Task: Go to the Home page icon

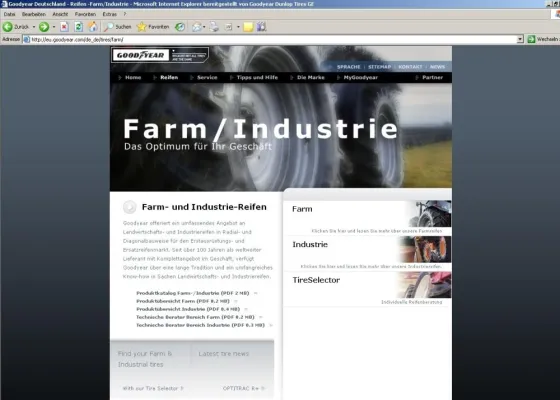Action: (93, 27)
